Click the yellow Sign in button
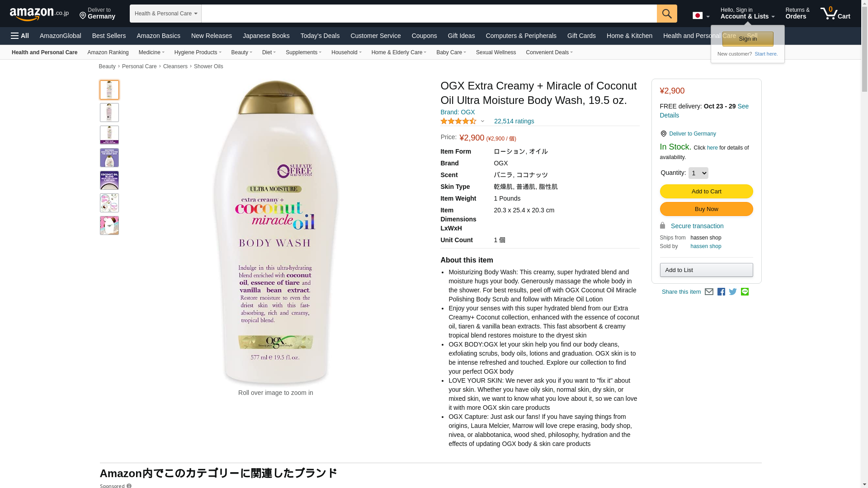This screenshot has height=488, width=868. (748, 39)
